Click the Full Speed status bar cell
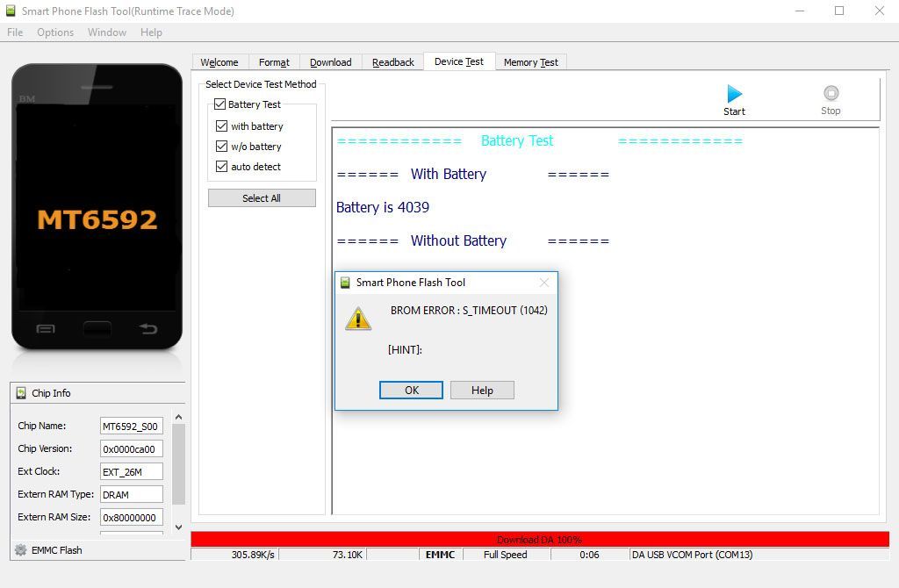The image size is (899, 588). pos(505,555)
